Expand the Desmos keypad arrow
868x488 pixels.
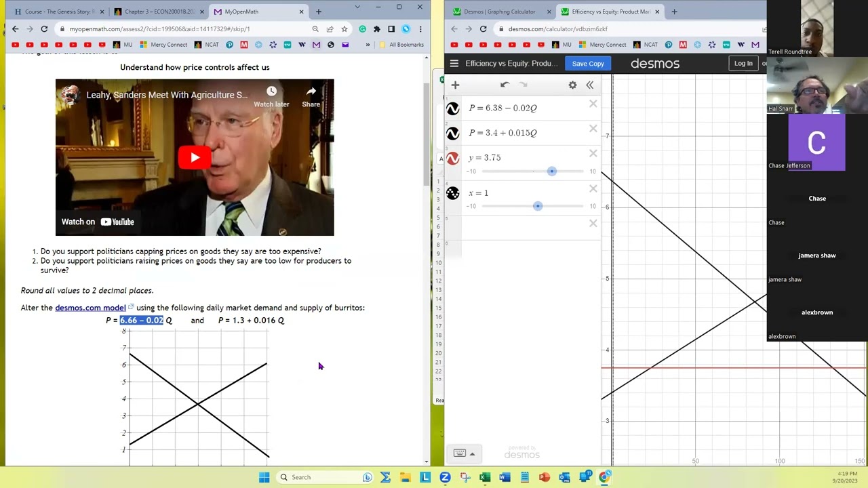[x=472, y=453]
